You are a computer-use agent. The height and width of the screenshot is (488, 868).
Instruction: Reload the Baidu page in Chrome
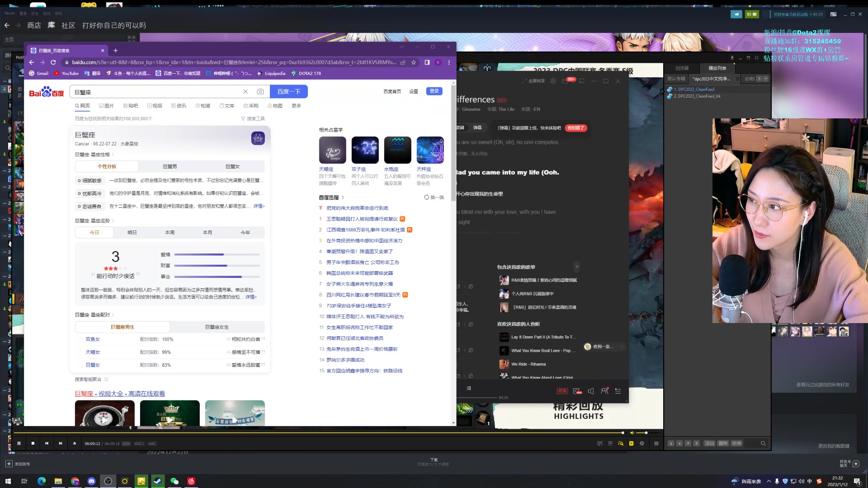pos(53,62)
